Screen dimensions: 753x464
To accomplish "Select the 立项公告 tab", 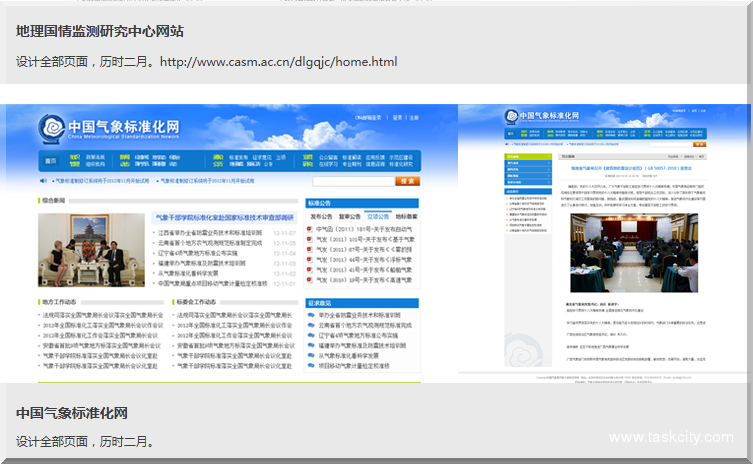I will click(378, 217).
